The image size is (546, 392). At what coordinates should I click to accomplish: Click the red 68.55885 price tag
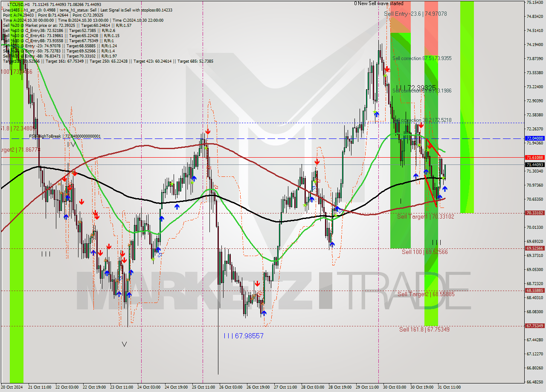point(535,291)
